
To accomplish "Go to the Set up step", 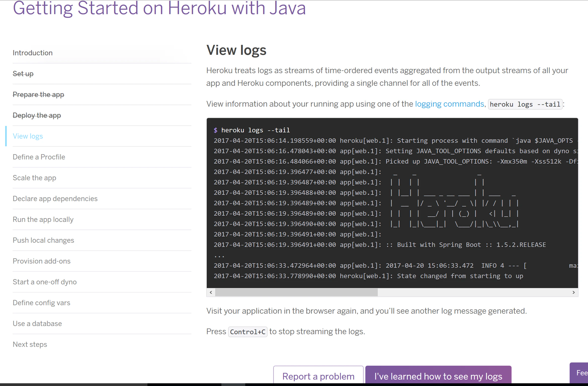I will click(23, 74).
